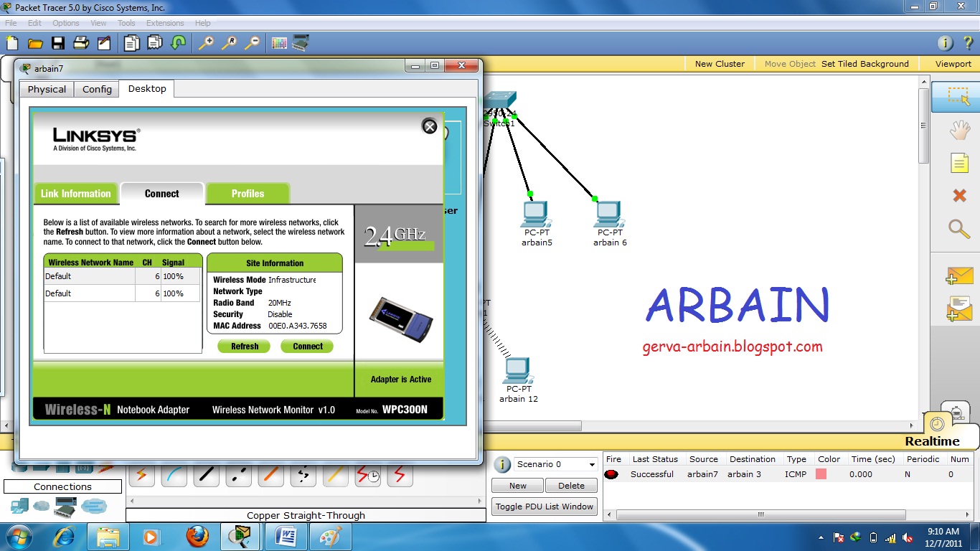Viewport: 980px width, 551px height.
Task: Choose the Move Layout hand tool
Action: (959, 131)
